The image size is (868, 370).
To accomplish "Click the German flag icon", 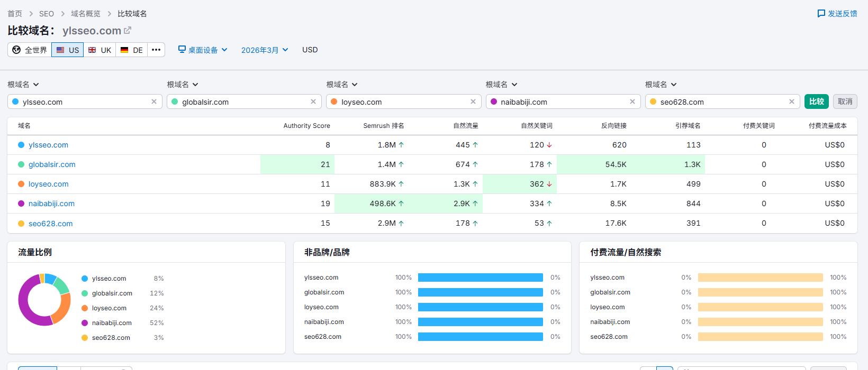I will point(124,50).
